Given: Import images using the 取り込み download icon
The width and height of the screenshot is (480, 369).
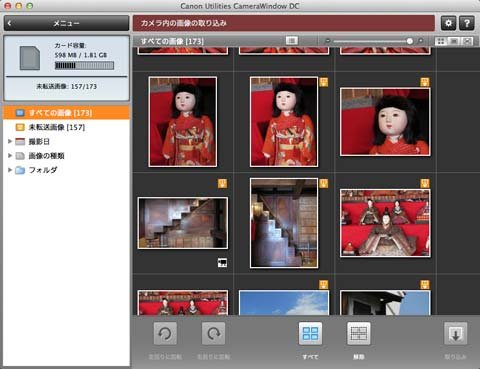Looking at the screenshot, I should point(455,333).
